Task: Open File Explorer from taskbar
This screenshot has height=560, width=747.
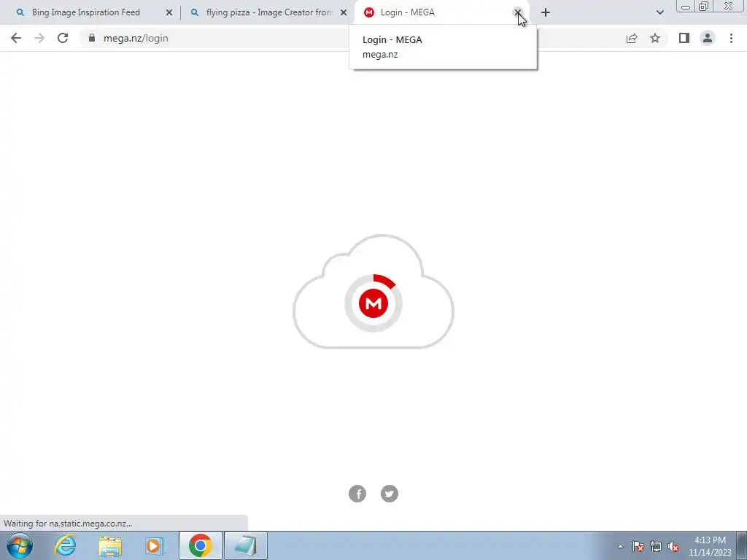Action: point(110,545)
